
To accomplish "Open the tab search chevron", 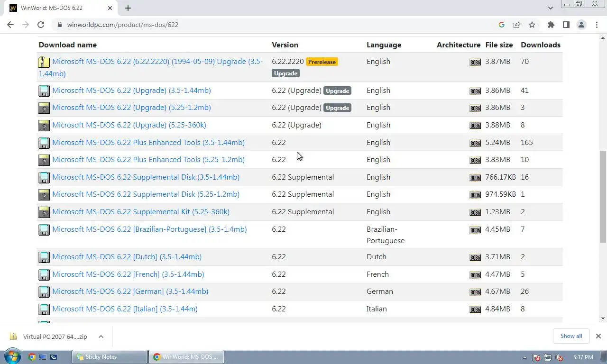I will (550, 8).
